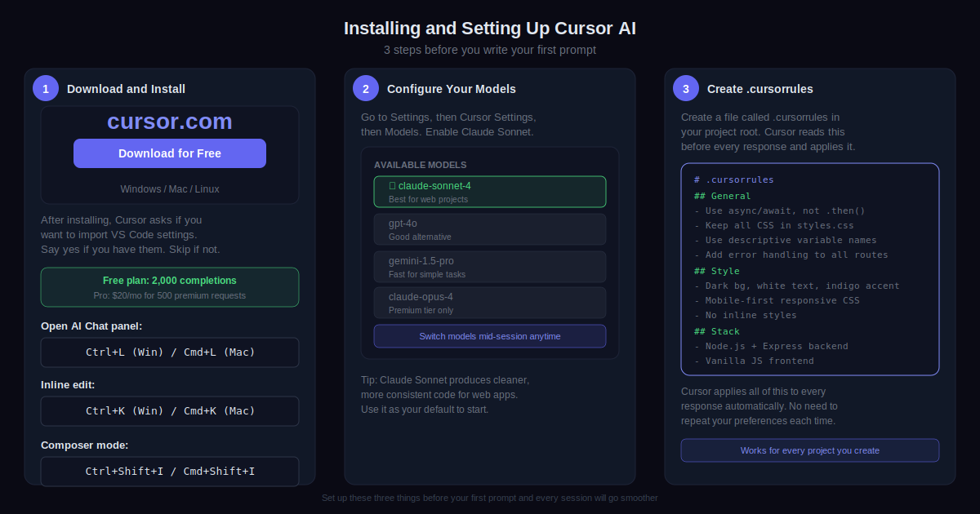This screenshot has width=980, height=514.
Task: Click the step 1 number badge
Action: [x=46, y=88]
